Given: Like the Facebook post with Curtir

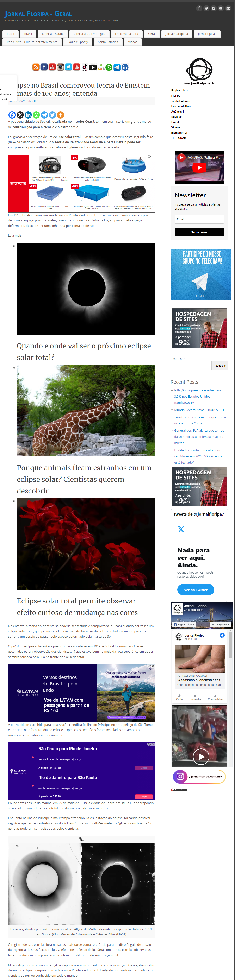Looking at the screenshot, I should click(x=179, y=697).
